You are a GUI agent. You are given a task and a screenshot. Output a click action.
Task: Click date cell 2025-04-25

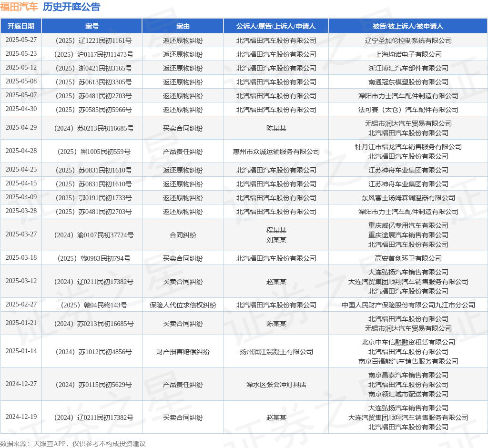click(21, 170)
